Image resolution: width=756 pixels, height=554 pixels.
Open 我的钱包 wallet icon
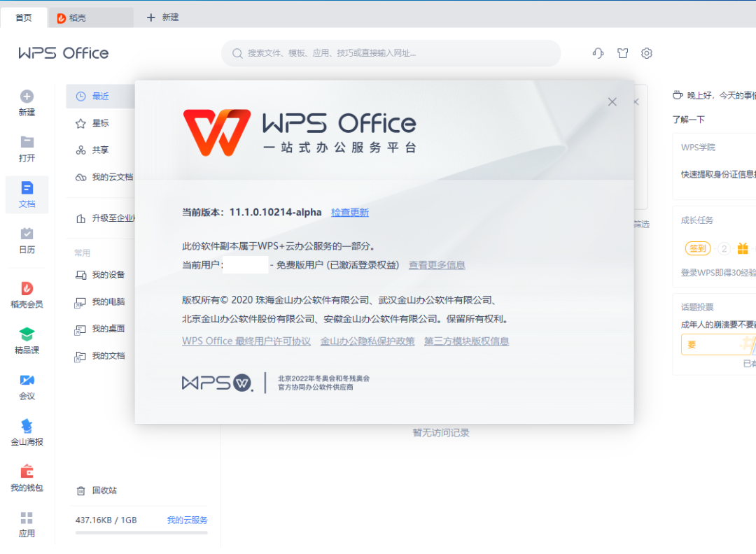tap(27, 471)
